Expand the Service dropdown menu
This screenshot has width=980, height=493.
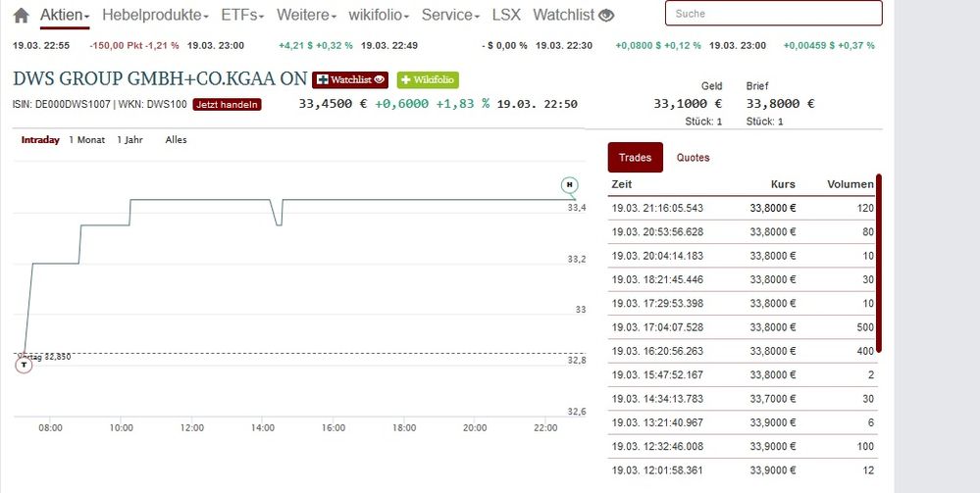tap(450, 16)
